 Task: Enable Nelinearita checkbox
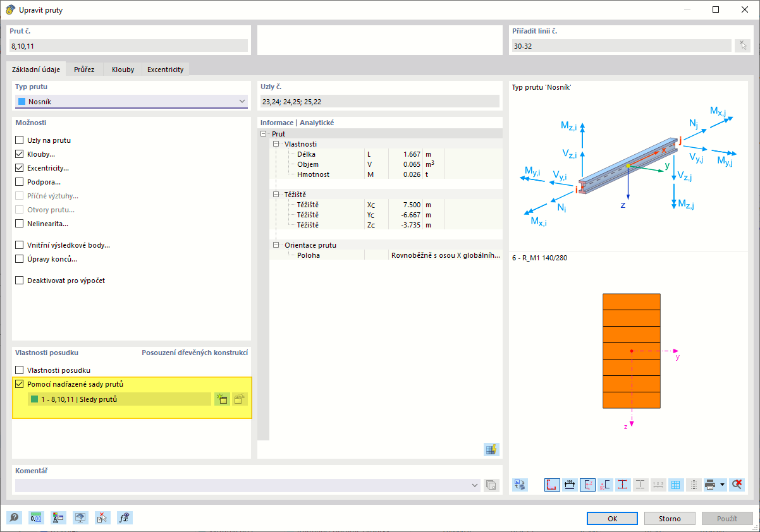pyautogui.click(x=20, y=224)
